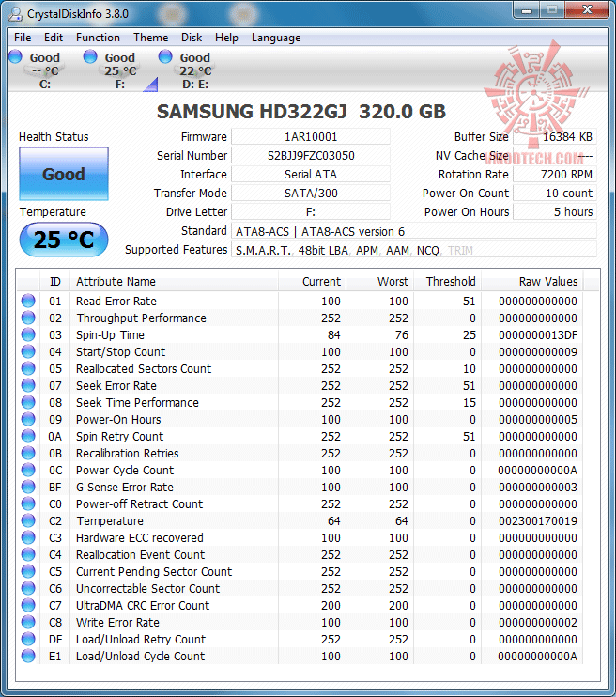
Task: Click the Supported Features field
Action: coord(414,250)
